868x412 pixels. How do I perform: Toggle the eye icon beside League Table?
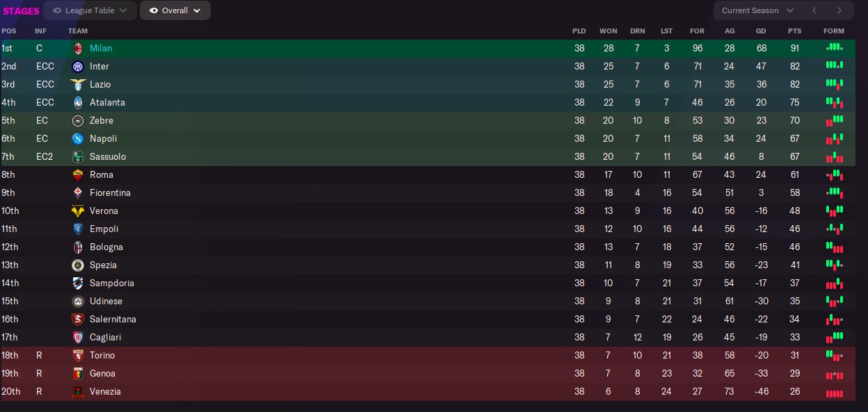(x=57, y=10)
